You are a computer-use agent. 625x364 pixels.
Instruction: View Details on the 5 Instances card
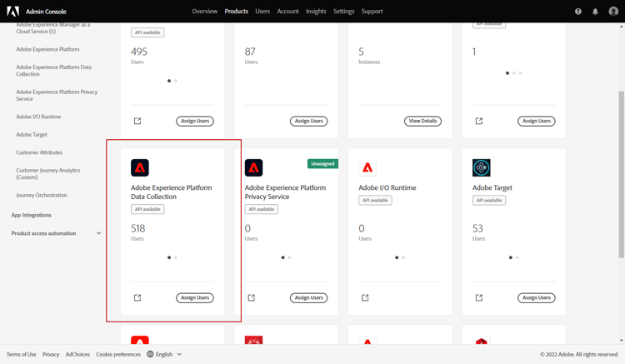[422, 121]
